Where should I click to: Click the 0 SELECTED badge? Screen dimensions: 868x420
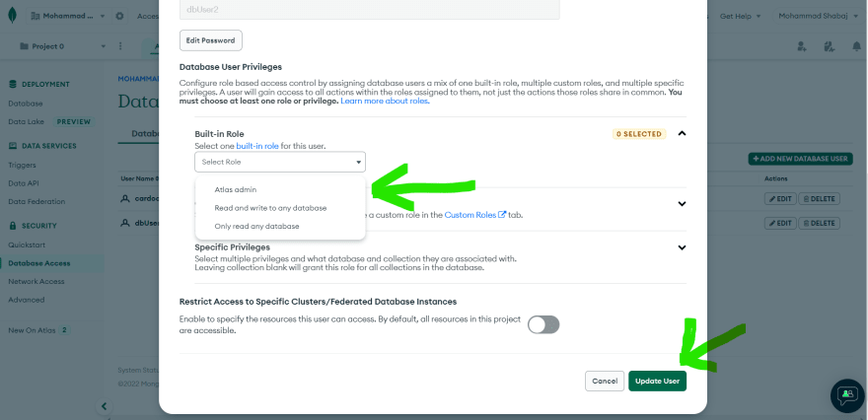639,134
